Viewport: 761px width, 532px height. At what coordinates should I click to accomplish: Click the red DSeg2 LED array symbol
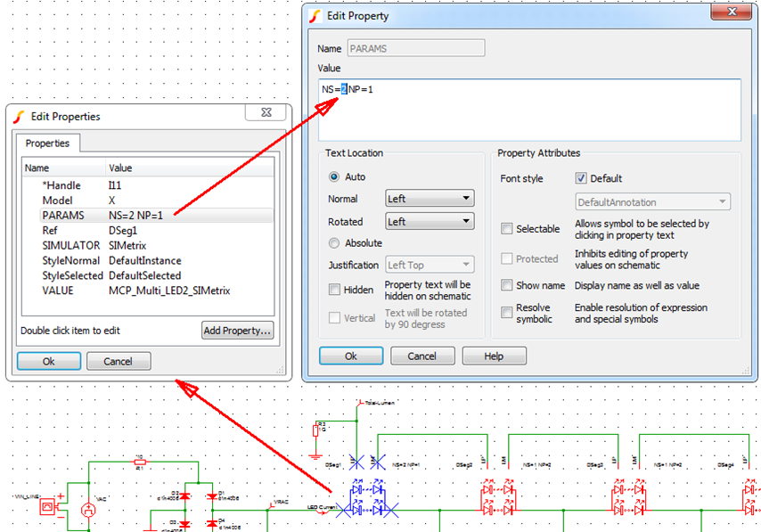coord(498,499)
